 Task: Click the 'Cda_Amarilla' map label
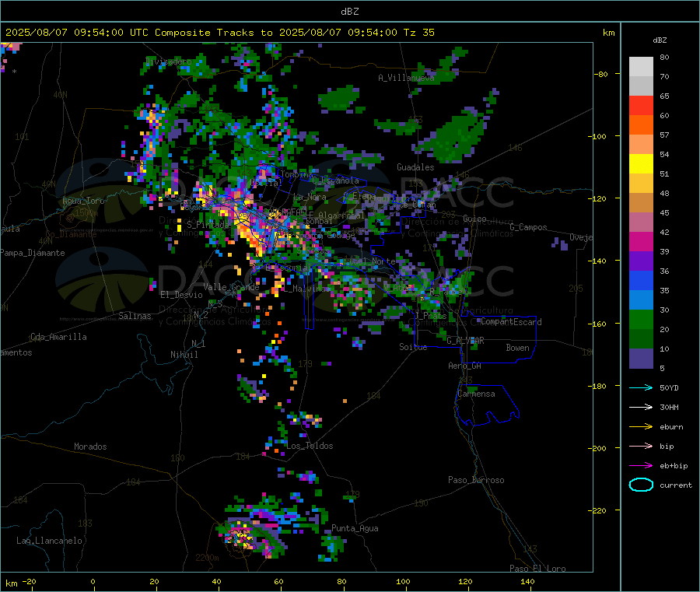coord(58,337)
